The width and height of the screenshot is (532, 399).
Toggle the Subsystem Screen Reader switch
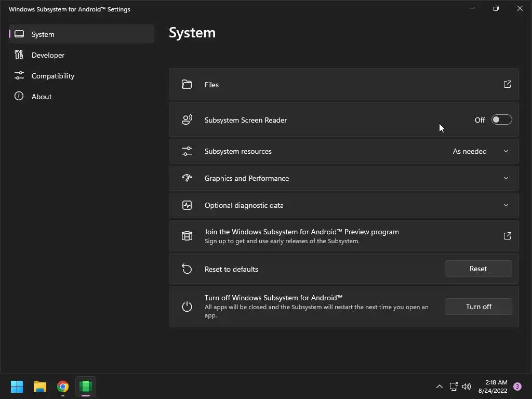(x=501, y=120)
